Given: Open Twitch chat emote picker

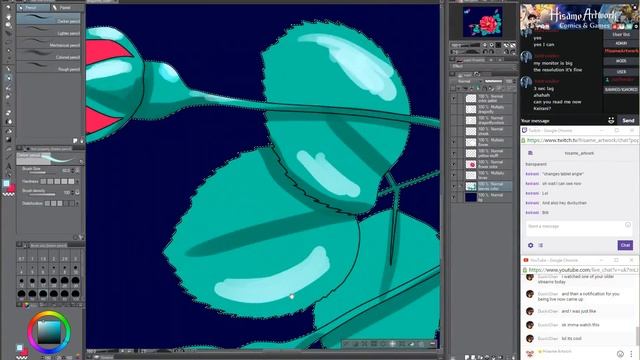Looking at the screenshot, I should [x=628, y=225].
